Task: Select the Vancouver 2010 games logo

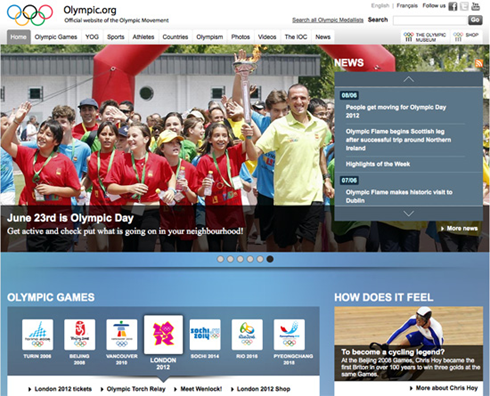Action: coord(121,334)
